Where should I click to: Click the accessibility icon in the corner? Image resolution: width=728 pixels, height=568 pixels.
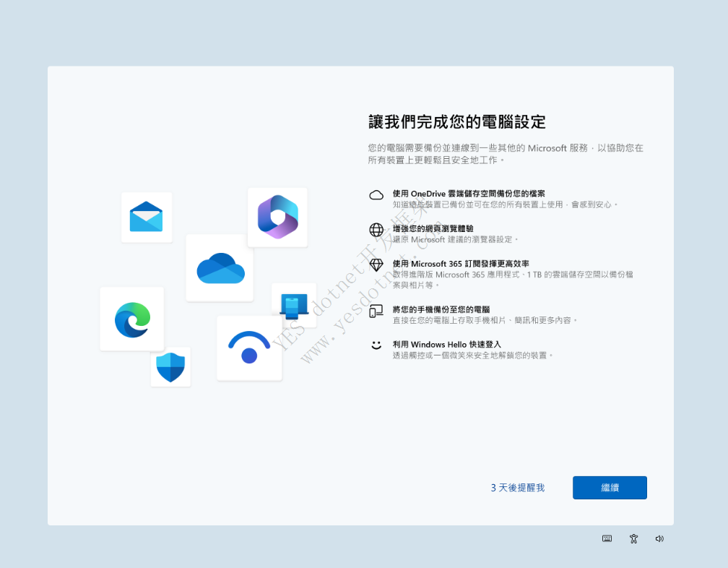pyautogui.click(x=633, y=538)
